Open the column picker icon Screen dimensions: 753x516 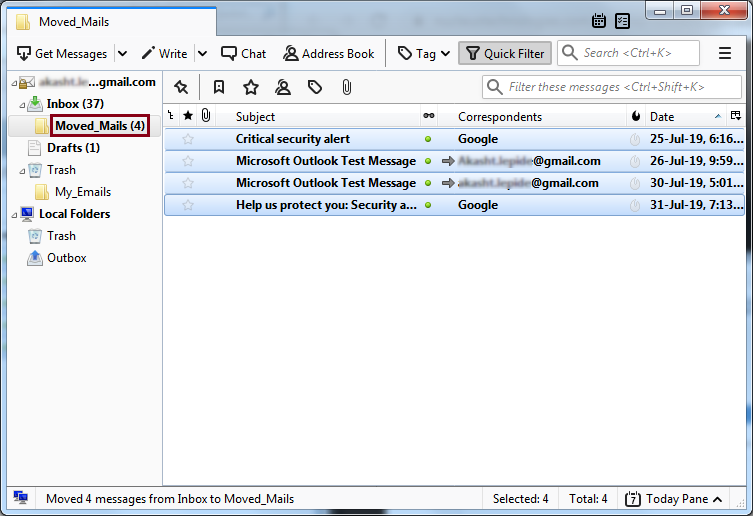(736, 115)
